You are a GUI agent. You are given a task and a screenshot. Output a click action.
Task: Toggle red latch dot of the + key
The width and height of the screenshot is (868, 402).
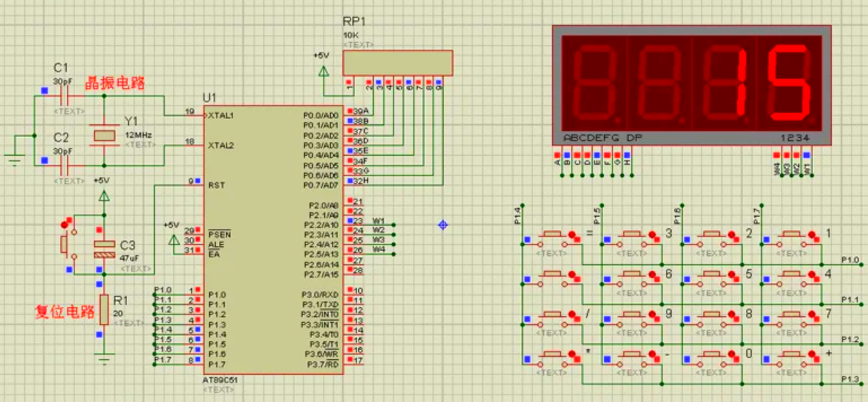tap(812, 355)
